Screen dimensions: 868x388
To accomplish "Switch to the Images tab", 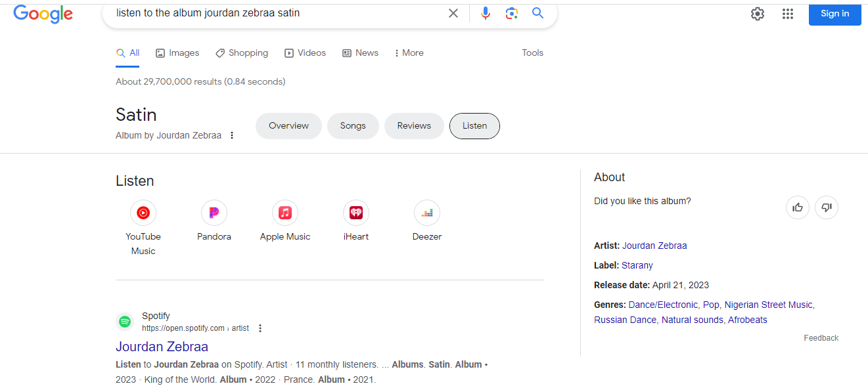I will (177, 53).
